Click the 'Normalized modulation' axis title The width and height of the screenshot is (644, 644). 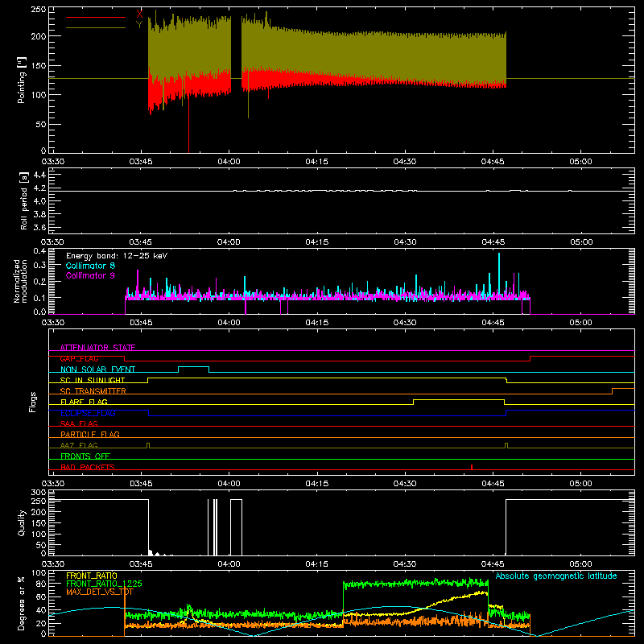pos(20,281)
